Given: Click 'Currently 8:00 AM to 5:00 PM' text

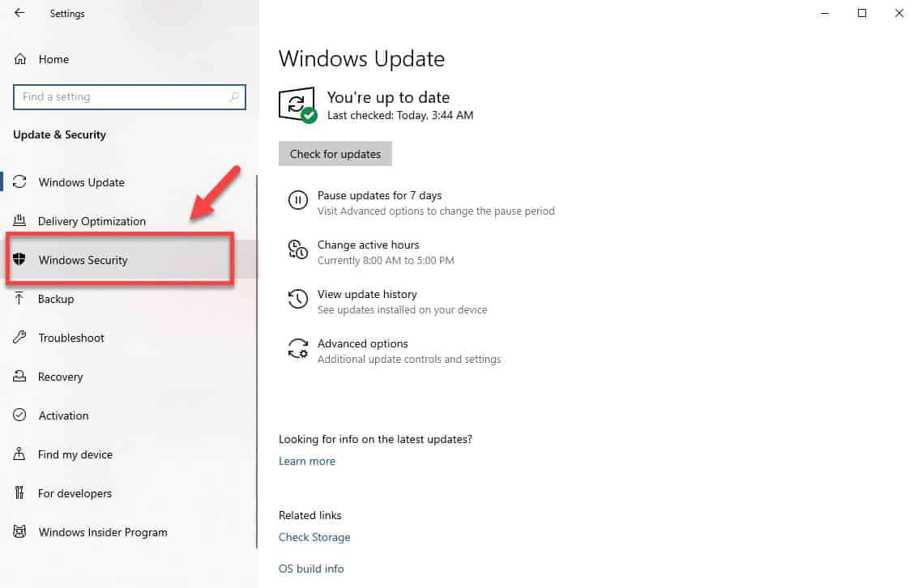Looking at the screenshot, I should click(x=386, y=260).
